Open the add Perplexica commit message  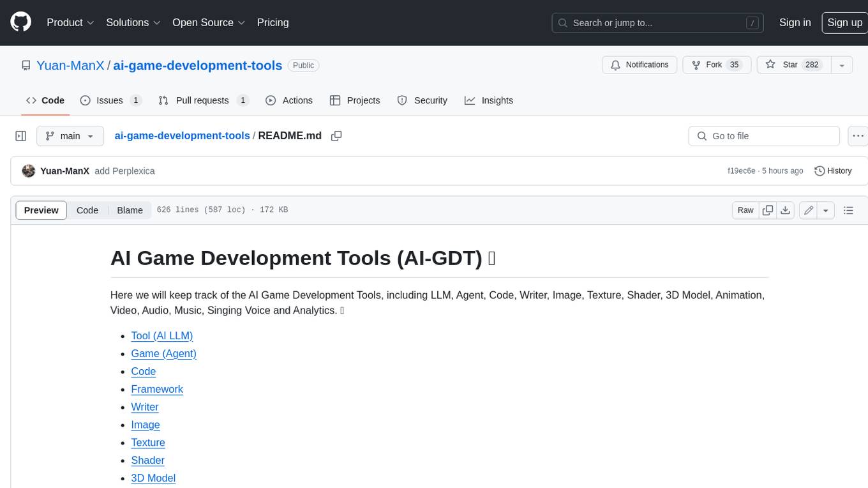[124, 171]
